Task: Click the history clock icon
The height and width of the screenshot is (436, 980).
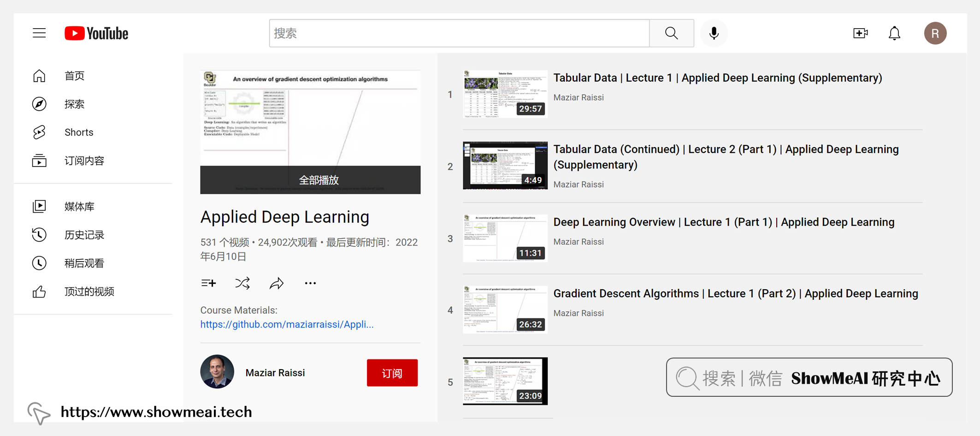Action: click(39, 235)
